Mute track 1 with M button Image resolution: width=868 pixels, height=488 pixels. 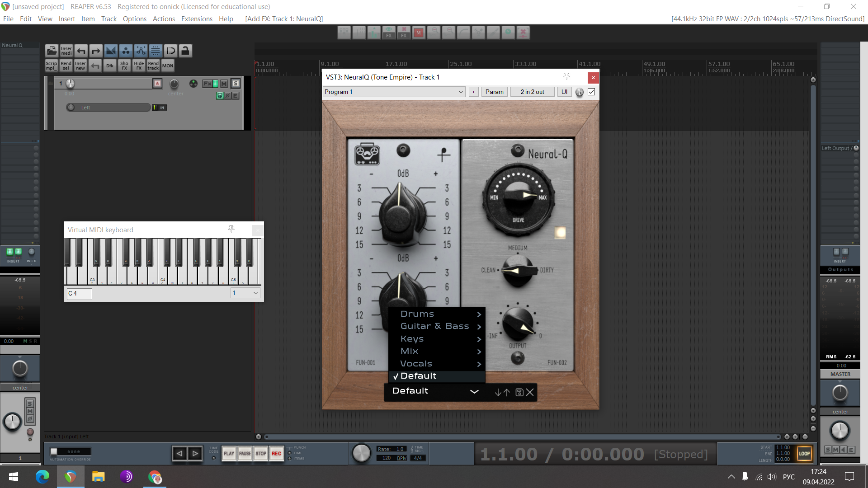click(224, 84)
